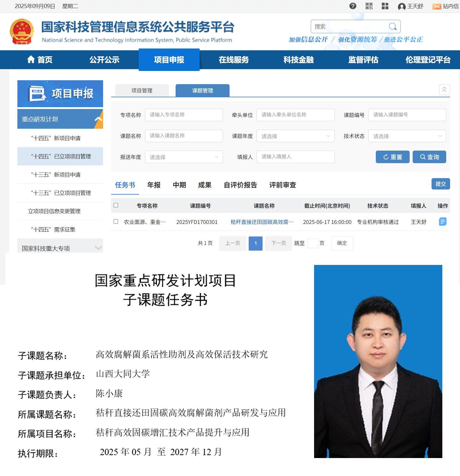This screenshot has height=476, width=460.
Task: Select the 成果 sub-tab
Action: (205, 185)
